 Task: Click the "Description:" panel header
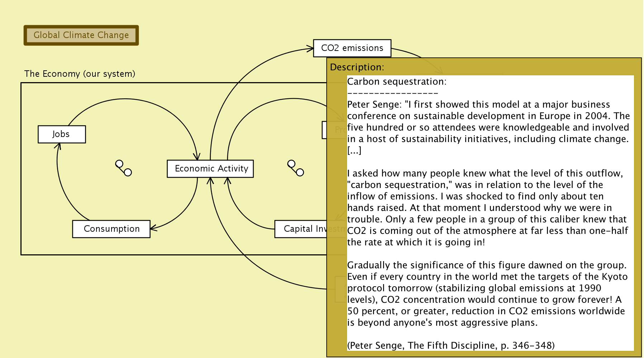tap(357, 67)
